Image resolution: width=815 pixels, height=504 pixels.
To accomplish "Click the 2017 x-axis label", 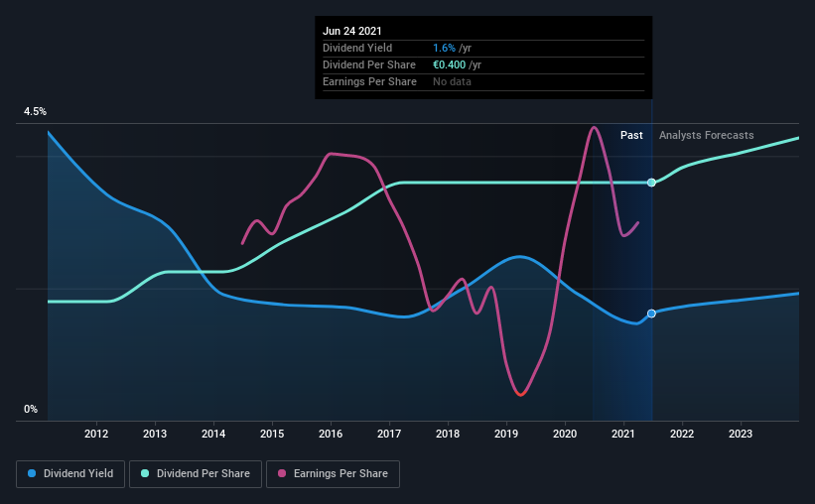I will [x=389, y=434].
